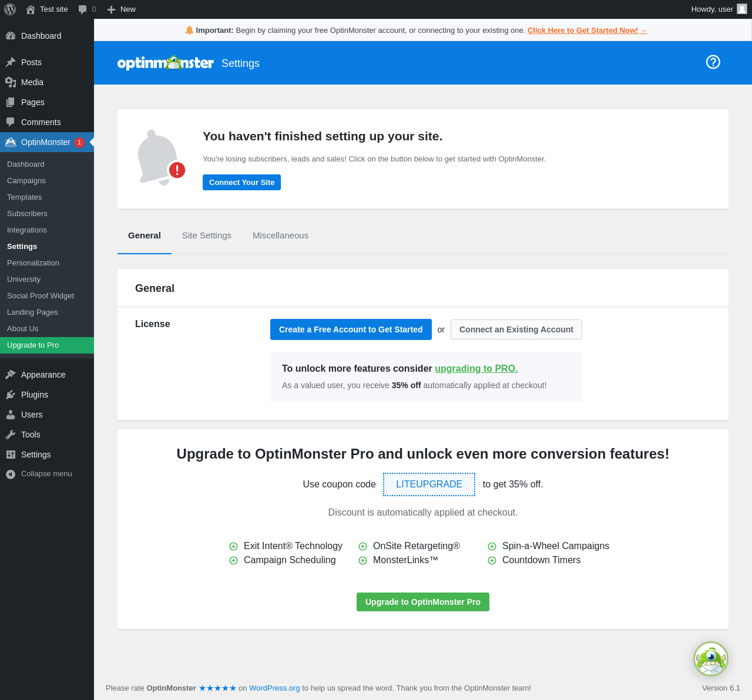Open the Appearance menu label
This screenshot has width=752, height=700.
[x=43, y=375]
